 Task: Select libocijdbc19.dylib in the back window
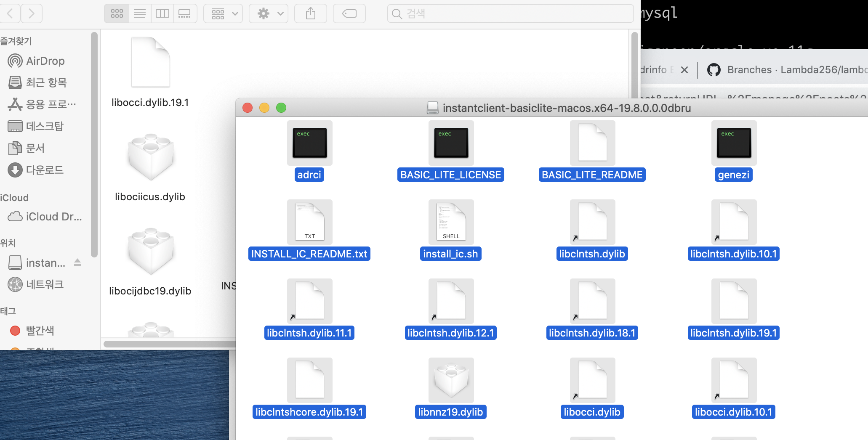click(x=150, y=261)
